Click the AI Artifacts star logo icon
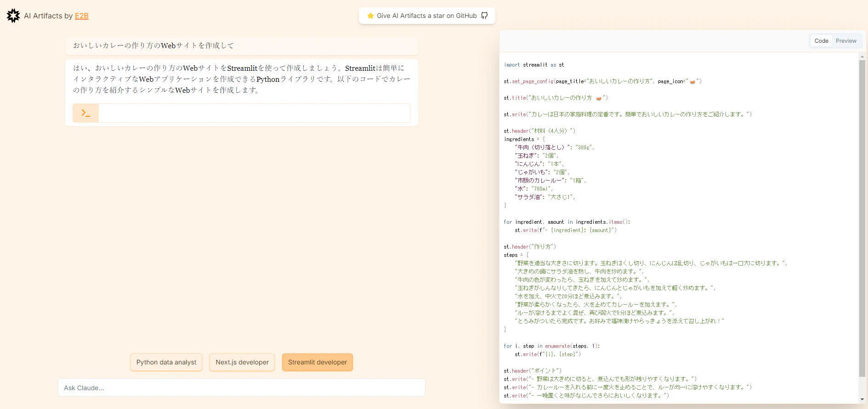Viewport: 868px width, 409px height. coord(13,16)
